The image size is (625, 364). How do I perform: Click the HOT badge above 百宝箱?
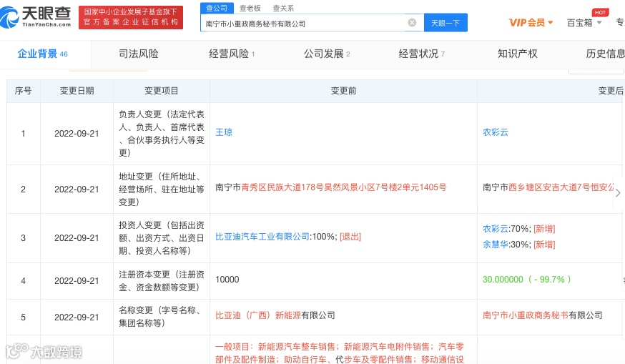tap(600, 12)
